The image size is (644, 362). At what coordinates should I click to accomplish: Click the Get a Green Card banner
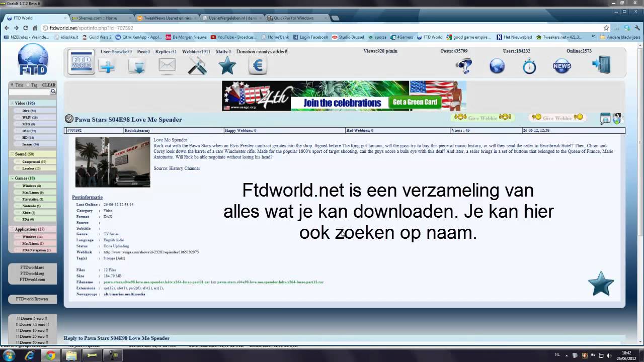pos(415,102)
